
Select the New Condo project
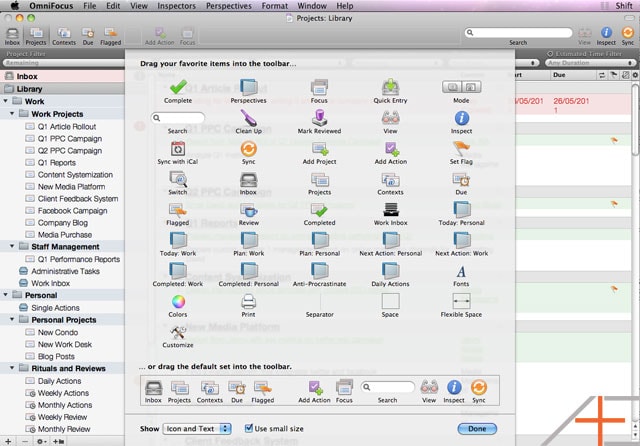click(x=58, y=332)
